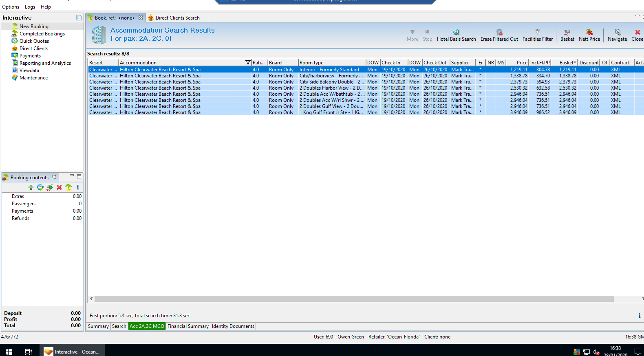The image size is (644, 356).
Task: Click the info icon beside search time
Action: pyautogui.click(x=640, y=316)
